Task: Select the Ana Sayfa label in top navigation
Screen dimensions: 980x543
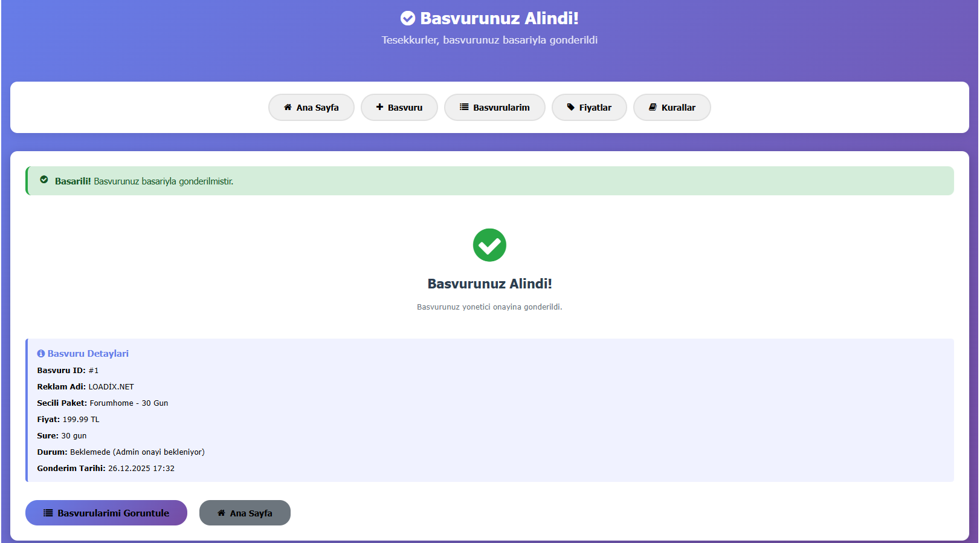Action: point(317,108)
